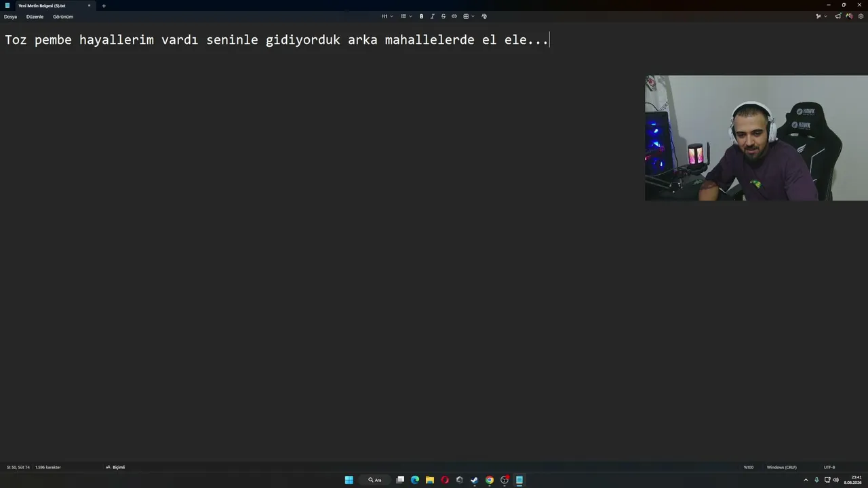Open Google Chrome from taskbar
The height and width of the screenshot is (488, 868).
coord(489,480)
